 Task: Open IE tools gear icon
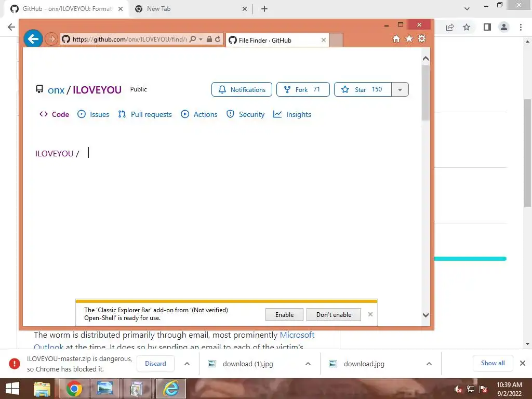tap(422, 38)
